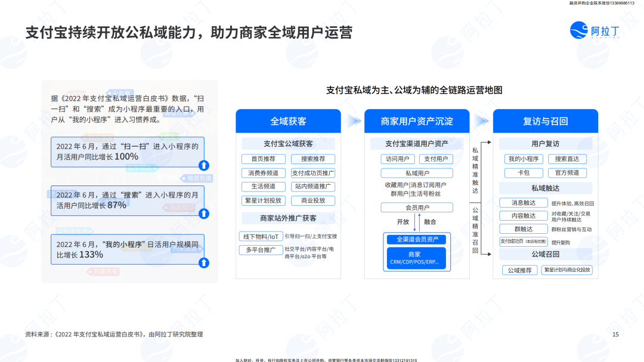Click the 支付宝渠道用户资产 section label
This screenshot has width=644, height=362.
[x=416, y=144]
